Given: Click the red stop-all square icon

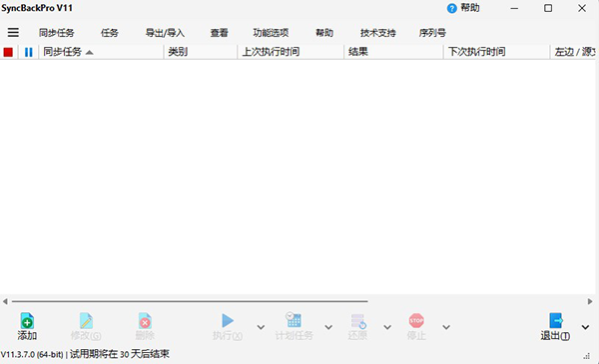Looking at the screenshot, I should click(x=8, y=52).
